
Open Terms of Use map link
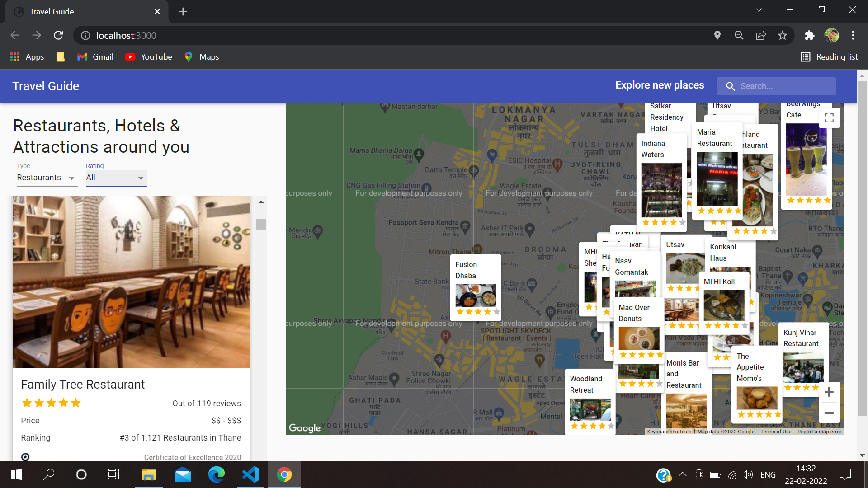click(x=776, y=432)
